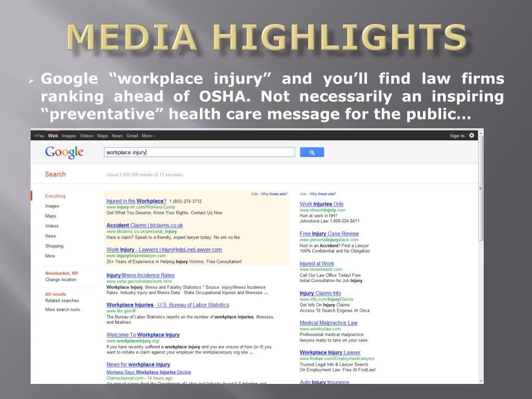Open the settings gear icon
Viewport: 532px width, 399px height.
pos(472,136)
